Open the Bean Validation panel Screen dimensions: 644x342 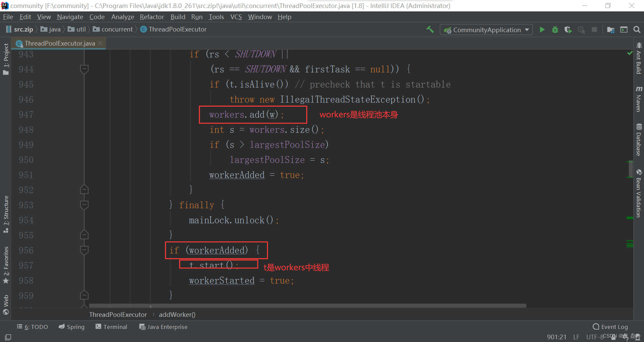coord(639,193)
